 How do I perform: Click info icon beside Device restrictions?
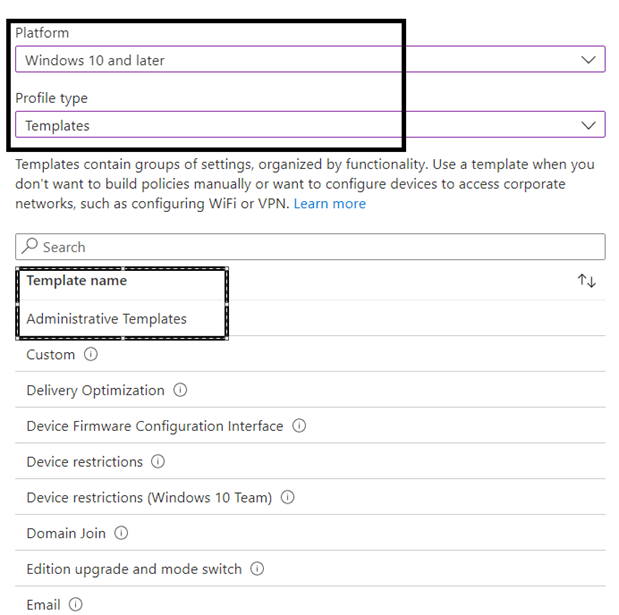tap(158, 462)
